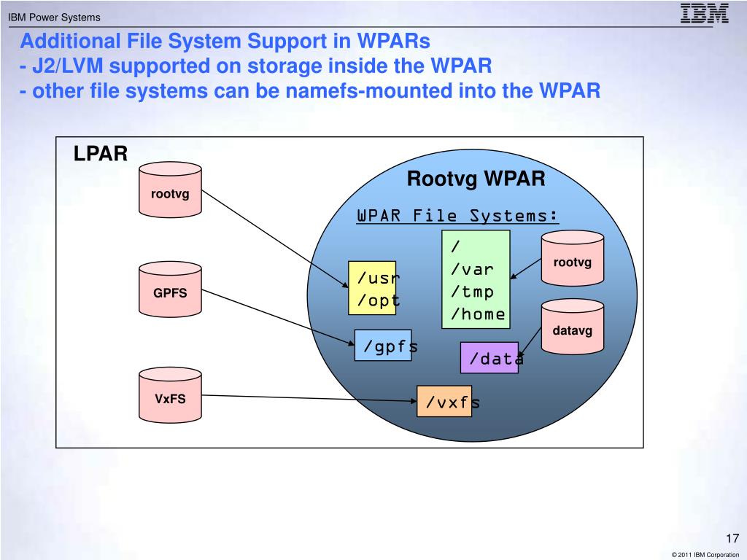
Task: Click the 'other file systems can be namefs-mounted' line
Action: [x=309, y=90]
